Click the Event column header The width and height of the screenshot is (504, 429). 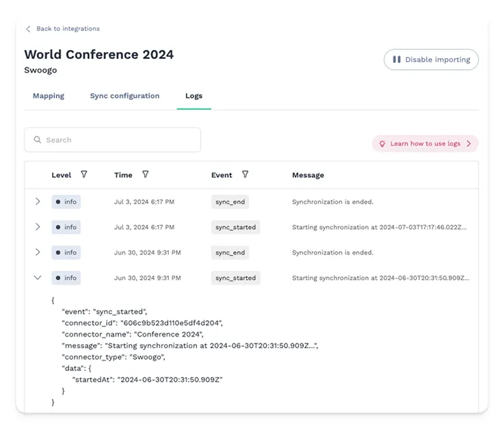pos(222,175)
